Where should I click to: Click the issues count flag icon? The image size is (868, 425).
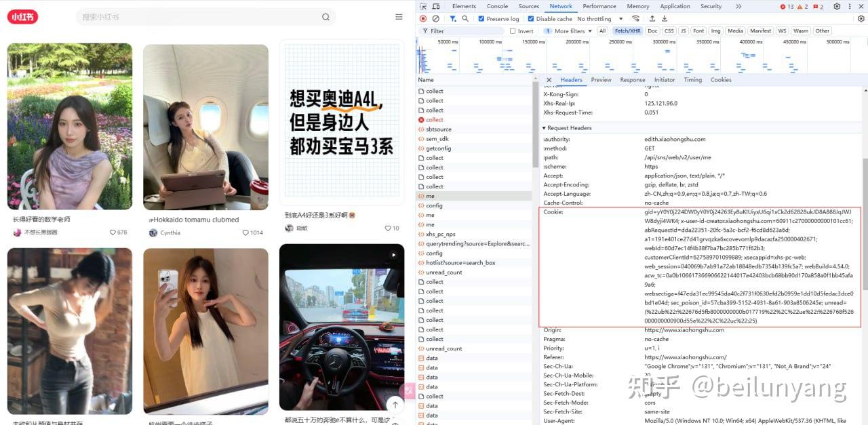[818, 6]
